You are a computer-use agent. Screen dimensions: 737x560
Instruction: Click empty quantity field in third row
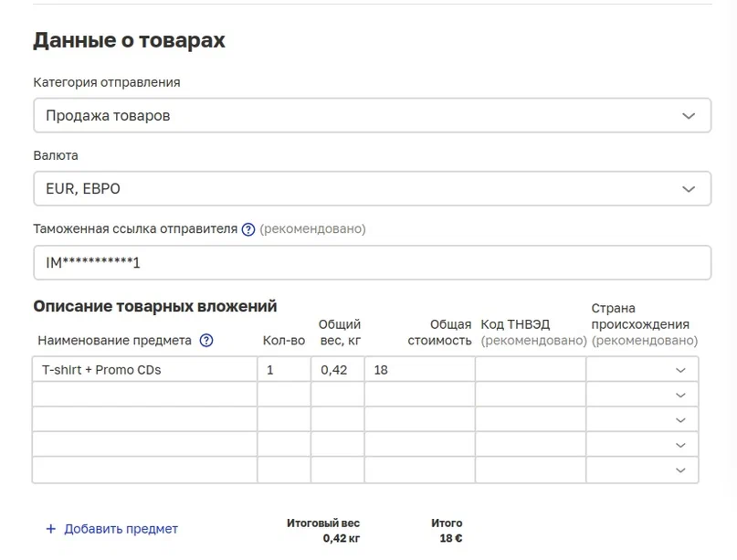tap(283, 420)
